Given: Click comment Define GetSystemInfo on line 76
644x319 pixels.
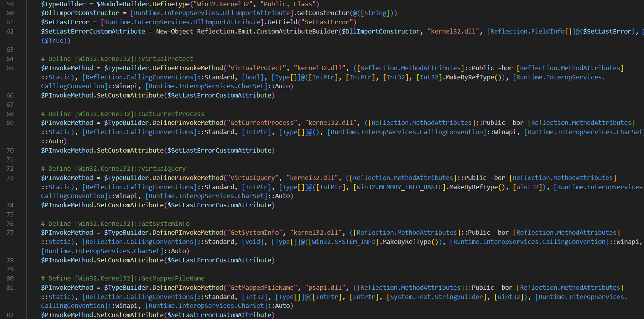Looking at the screenshot, I should [115, 223].
